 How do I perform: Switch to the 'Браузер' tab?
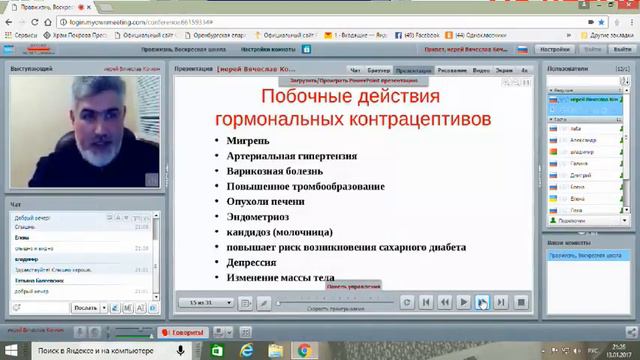click(378, 70)
